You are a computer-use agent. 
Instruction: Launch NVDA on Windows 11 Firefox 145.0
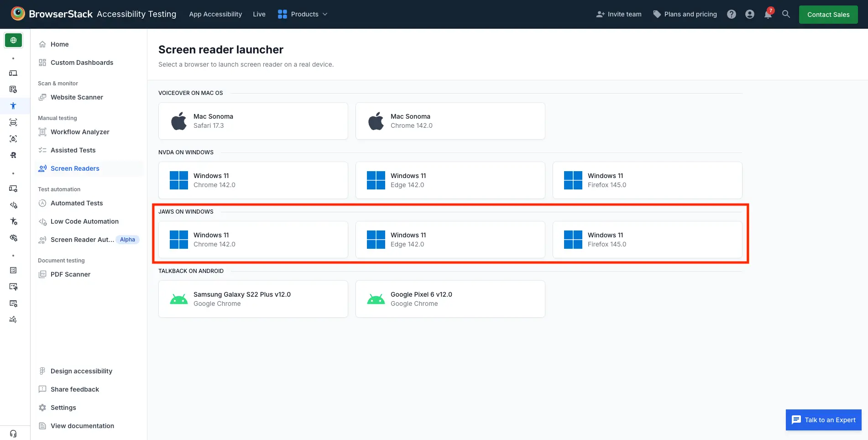click(x=647, y=180)
